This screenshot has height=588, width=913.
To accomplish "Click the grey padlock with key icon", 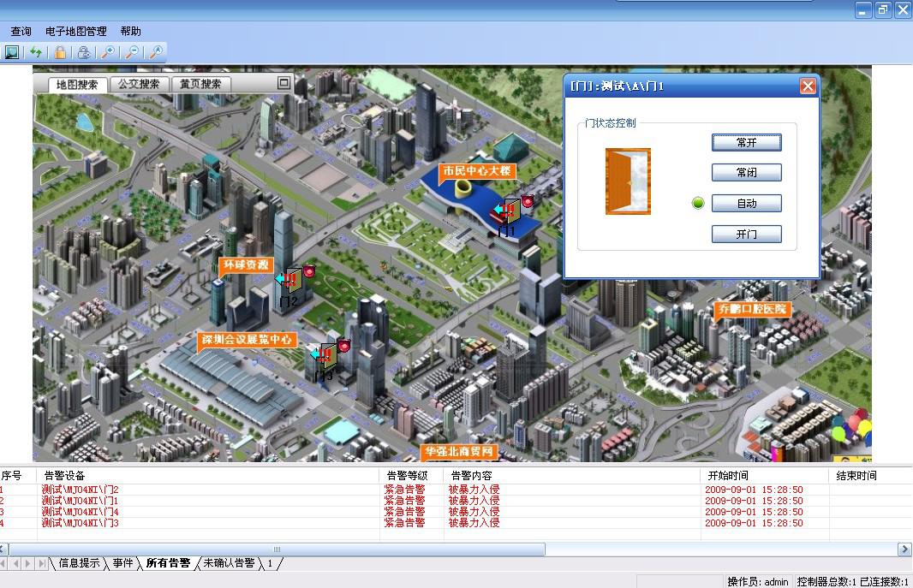I will [84, 52].
